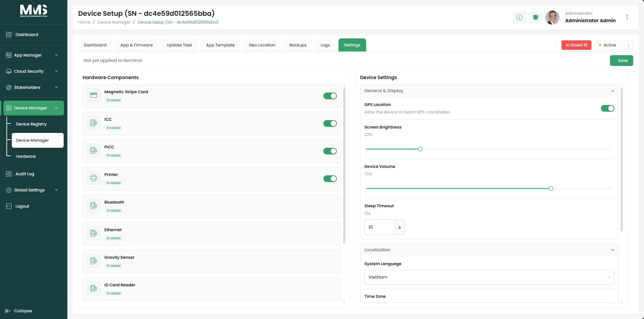This screenshot has width=644, height=319.
Task: Switch to the Update Task tab
Action: pyautogui.click(x=179, y=45)
